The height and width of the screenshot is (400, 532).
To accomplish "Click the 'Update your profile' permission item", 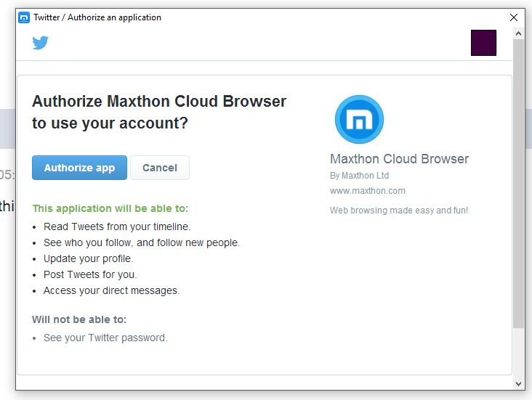I will pos(88,258).
